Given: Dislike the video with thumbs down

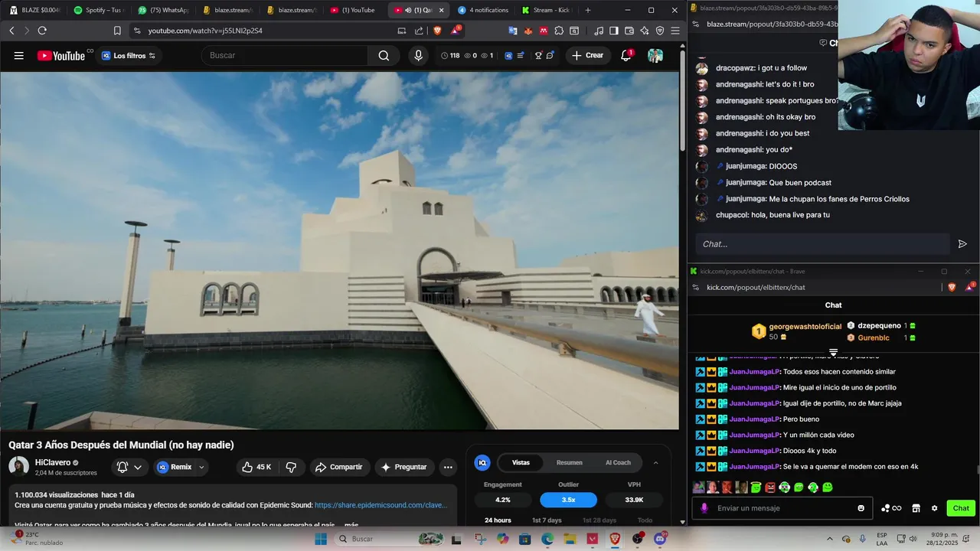Looking at the screenshot, I should pyautogui.click(x=291, y=467).
